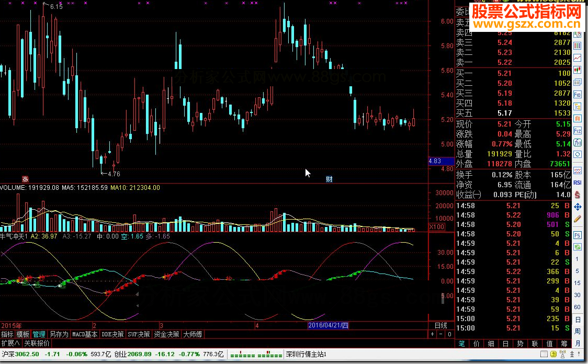Click the 另存为 save-as tab
This screenshot has height=364, width=588.
(x=59, y=334)
